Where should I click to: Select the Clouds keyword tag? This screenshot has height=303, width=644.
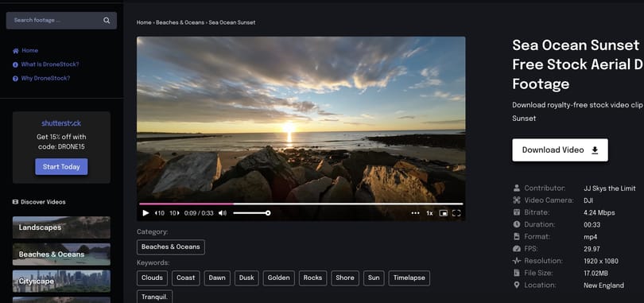coord(153,278)
